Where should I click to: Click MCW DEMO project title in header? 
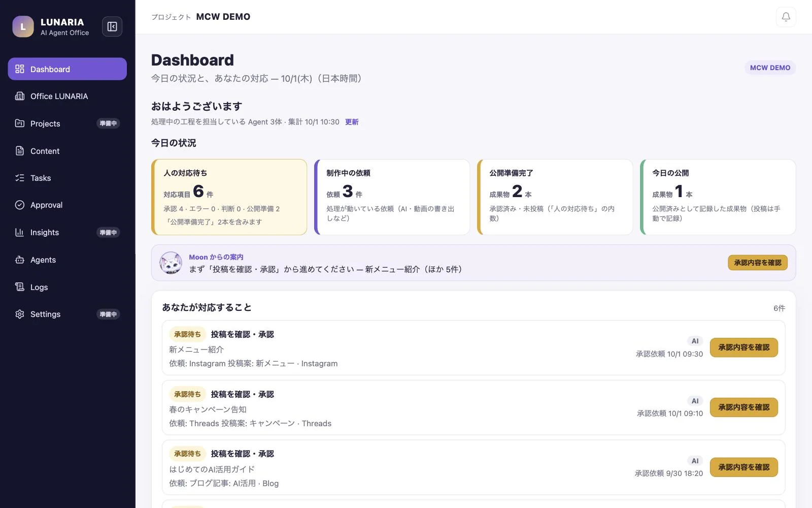pos(223,17)
